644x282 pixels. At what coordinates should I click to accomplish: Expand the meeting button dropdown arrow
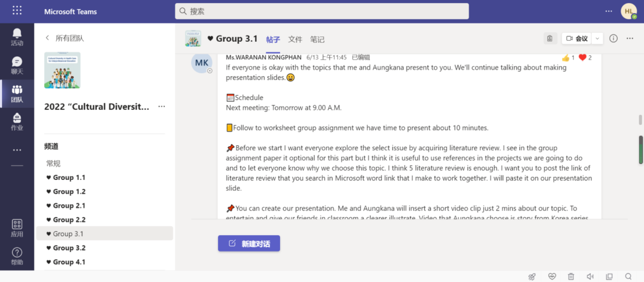(x=597, y=38)
